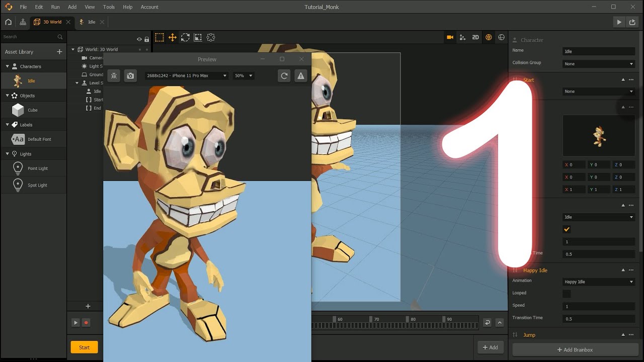Open the File menu
Image resolution: width=644 pixels, height=362 pixels.
pyautogui.click(x=23, y=7)
